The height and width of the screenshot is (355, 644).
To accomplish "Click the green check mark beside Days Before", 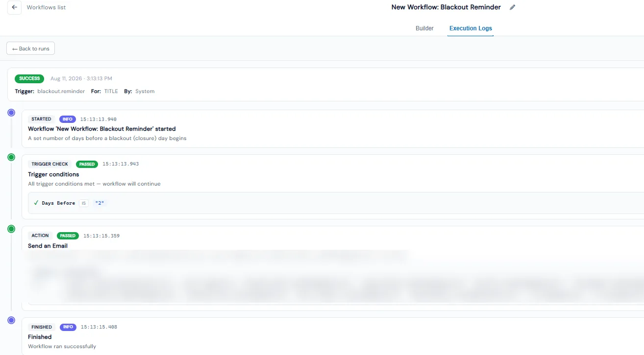I will pos(36,203).
